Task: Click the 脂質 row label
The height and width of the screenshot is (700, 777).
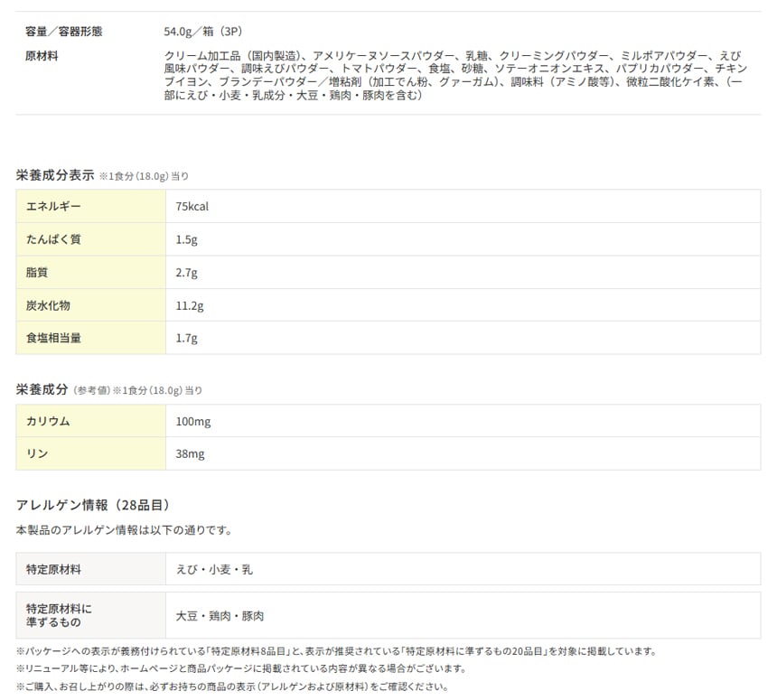Action: (x=37, y=273)
